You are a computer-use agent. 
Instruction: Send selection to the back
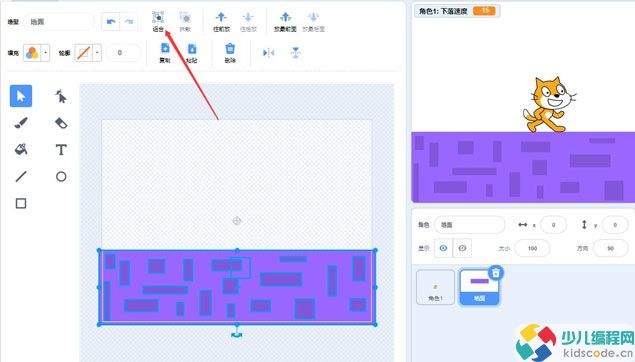pos(313,21)
